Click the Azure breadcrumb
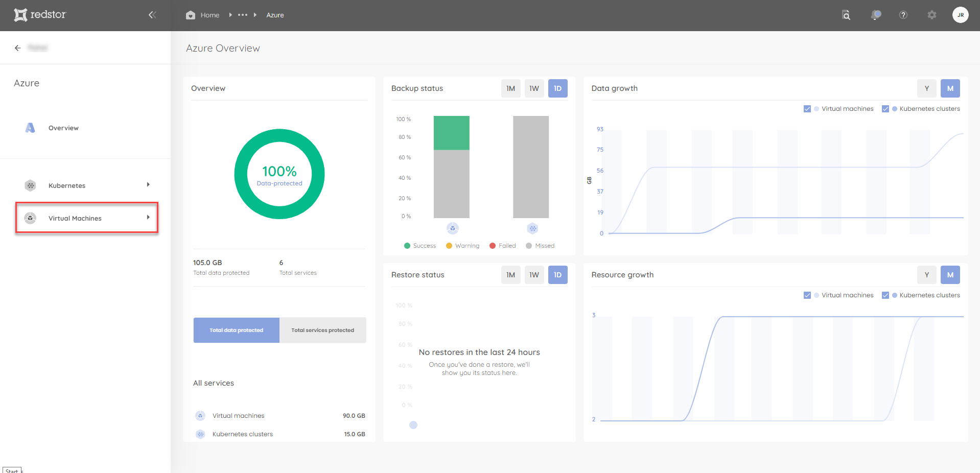Screen dimensions: 980x473 pyautogui.click(x=275, y=15)
